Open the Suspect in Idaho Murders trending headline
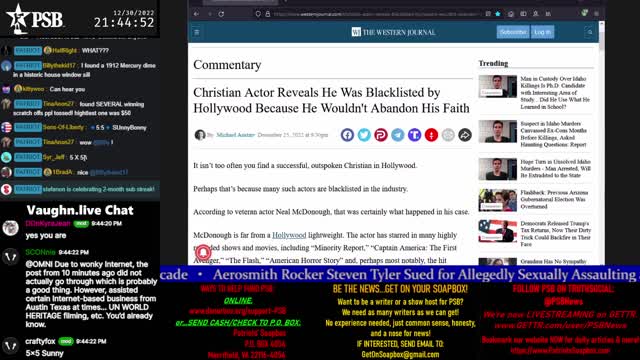 pos(553,134)
